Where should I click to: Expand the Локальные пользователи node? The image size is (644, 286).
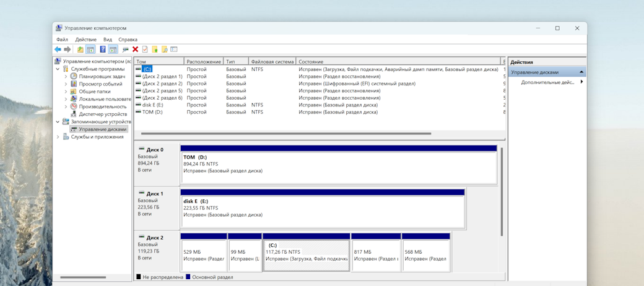click(x=66, y=99)
